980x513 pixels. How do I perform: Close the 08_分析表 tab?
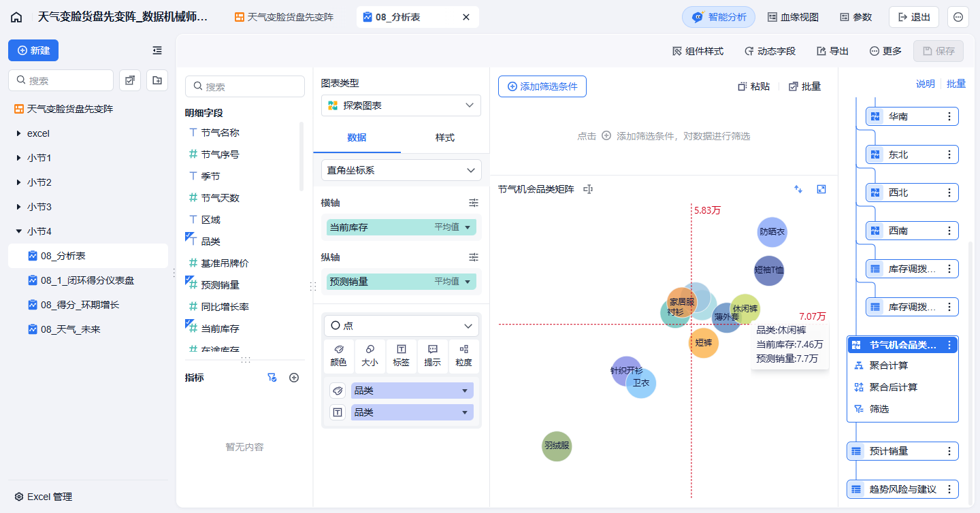click(x=466, y=17)
